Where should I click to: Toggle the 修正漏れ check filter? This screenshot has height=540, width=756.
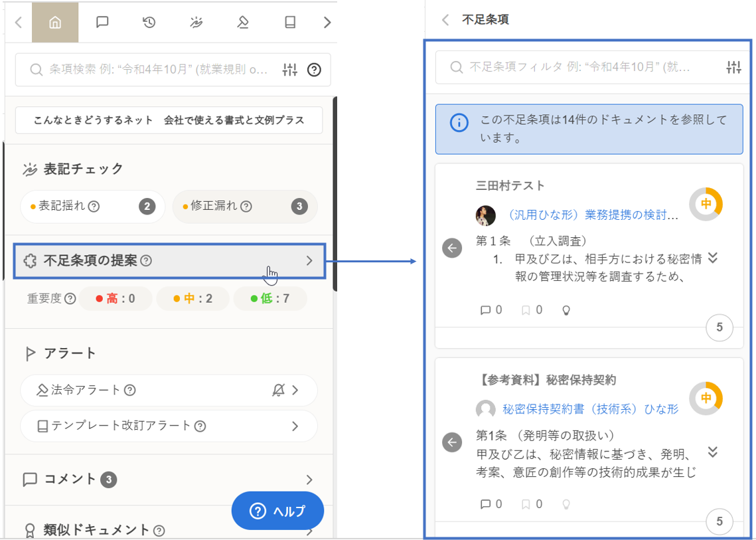244,207
